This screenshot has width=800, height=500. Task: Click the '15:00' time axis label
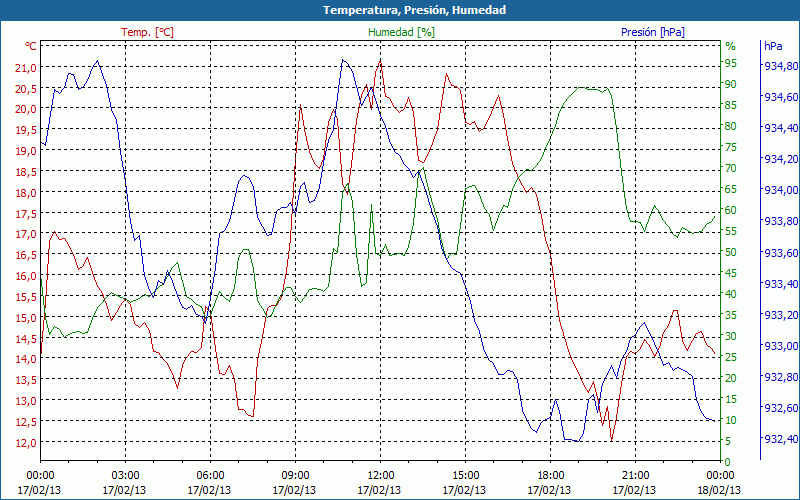point(465,476)
